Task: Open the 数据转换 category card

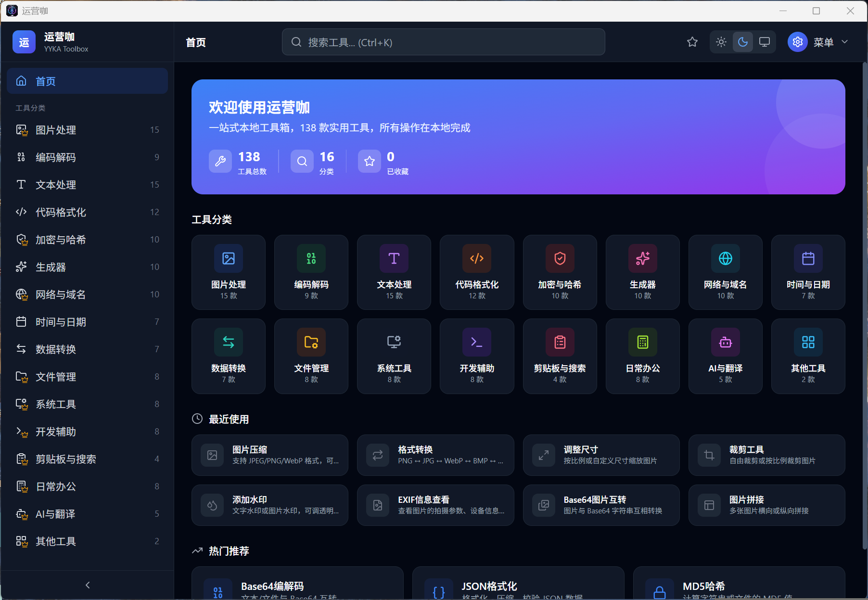Action: pos(229,356)
